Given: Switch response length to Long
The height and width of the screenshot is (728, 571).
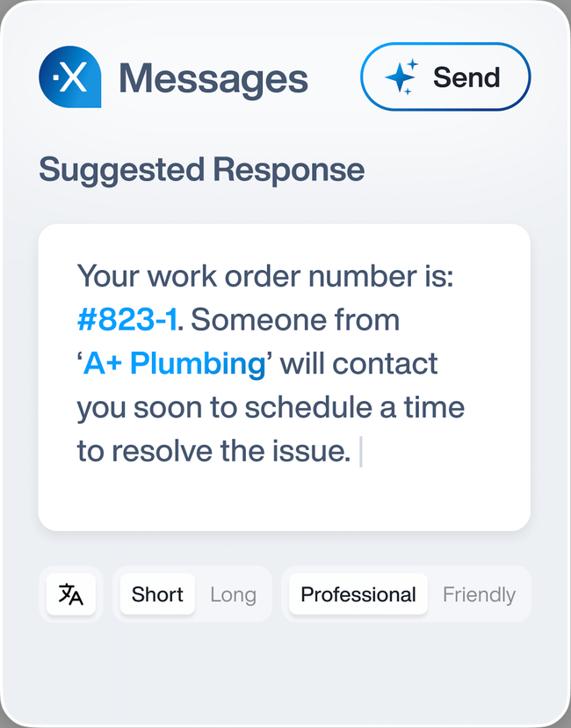Looking at the screenshot, I should pos(233,594).
